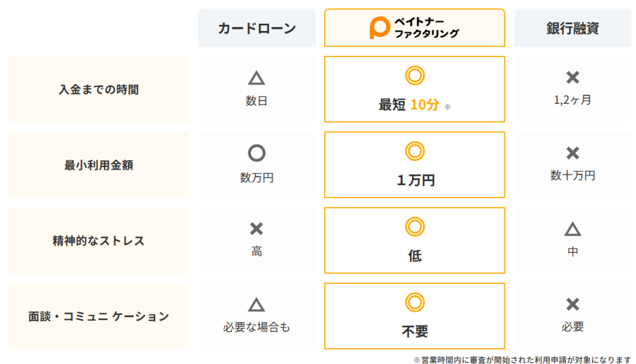Screen dimensions: 636x364
Task: Click the X mark above 必要
Action: coord(573,304)
